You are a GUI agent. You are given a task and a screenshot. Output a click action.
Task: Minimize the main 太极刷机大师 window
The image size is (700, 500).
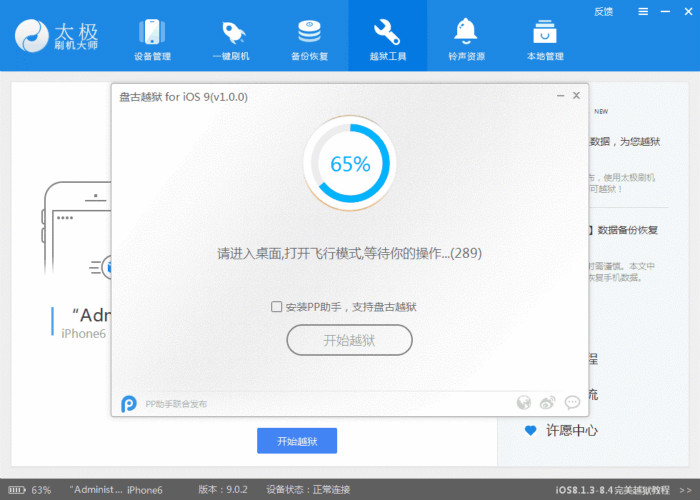[x=665, y=12]
